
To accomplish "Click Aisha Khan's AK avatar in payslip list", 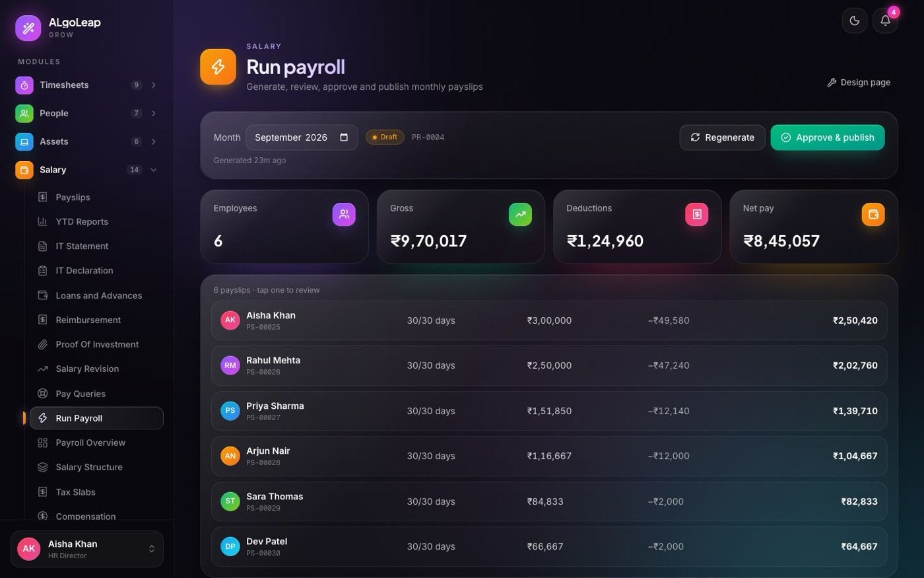I will coord(230,320).
